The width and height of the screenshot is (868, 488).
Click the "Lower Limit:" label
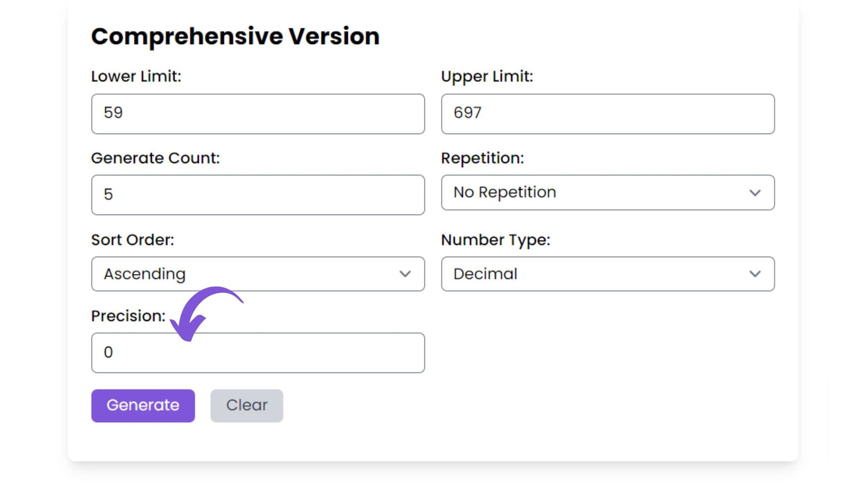point(136,76)
